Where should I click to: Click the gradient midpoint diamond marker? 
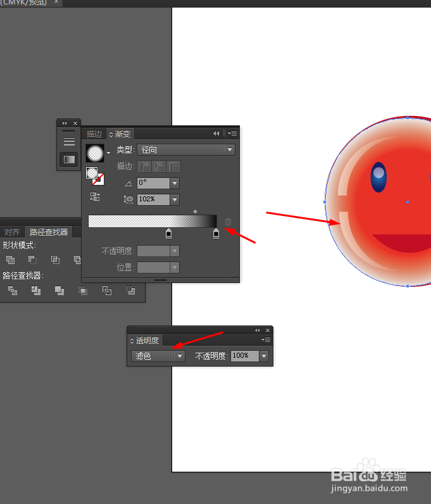[x=195, y=211]
